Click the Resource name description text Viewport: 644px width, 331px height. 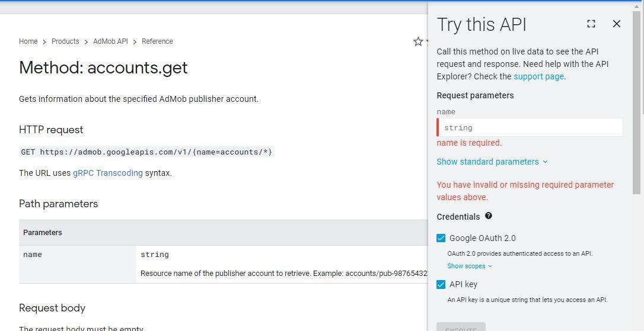[284, 273]
